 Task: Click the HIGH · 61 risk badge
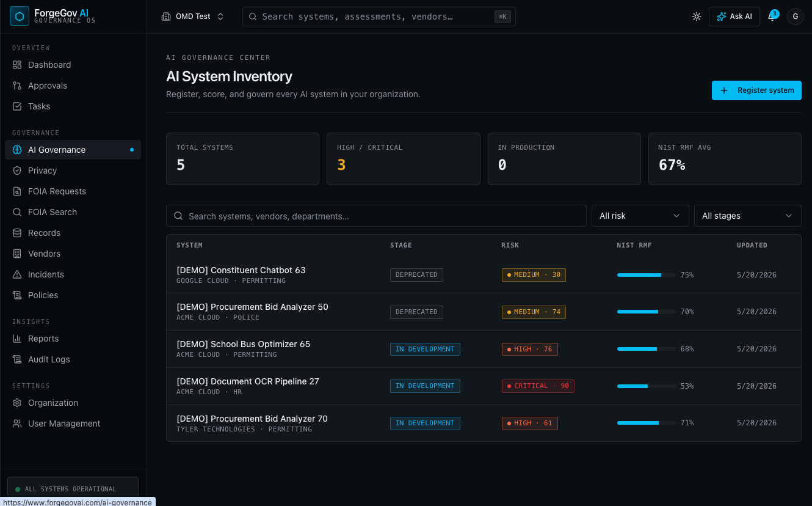click(530, 423)
